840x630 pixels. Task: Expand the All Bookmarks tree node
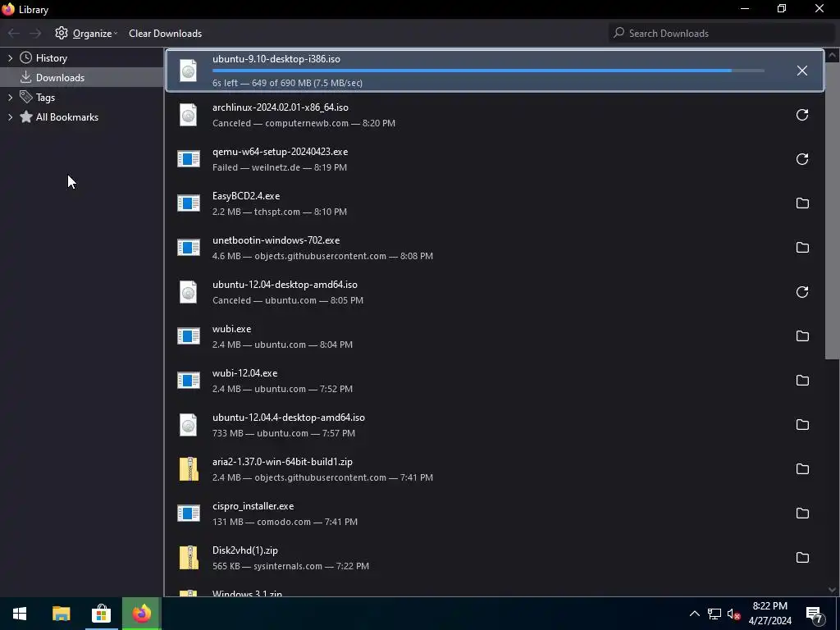click(x=10, y=117)
